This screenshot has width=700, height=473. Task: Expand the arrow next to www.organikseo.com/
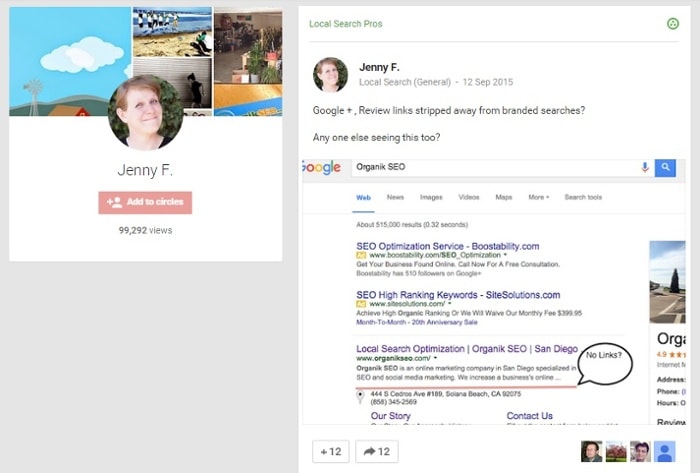pos(435,358)
